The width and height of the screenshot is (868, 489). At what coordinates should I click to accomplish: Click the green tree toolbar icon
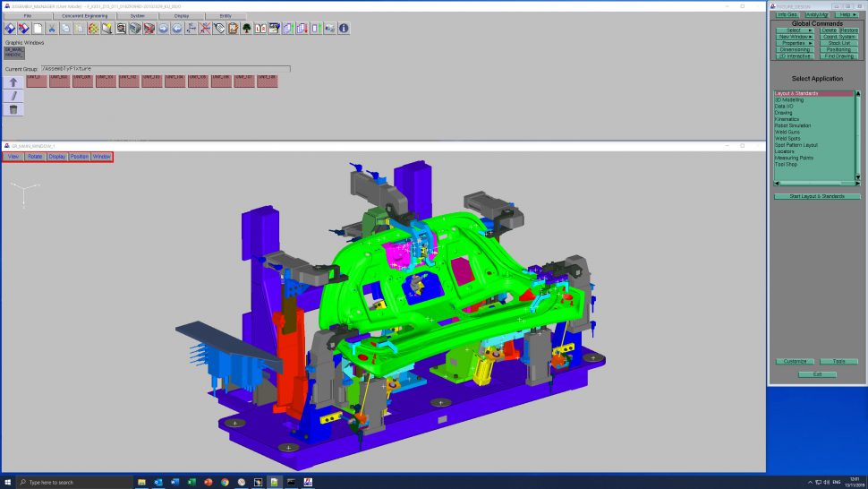point(246,29)
